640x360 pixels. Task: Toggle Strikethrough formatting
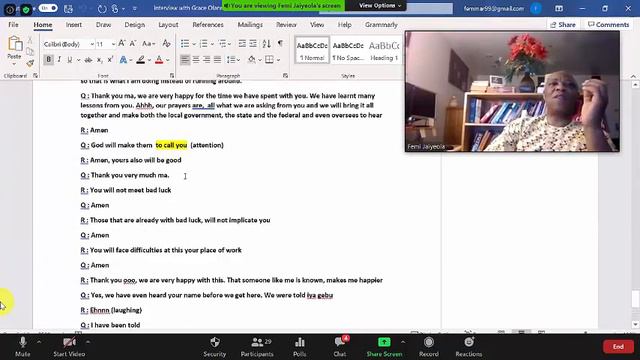tap(88, 60)
